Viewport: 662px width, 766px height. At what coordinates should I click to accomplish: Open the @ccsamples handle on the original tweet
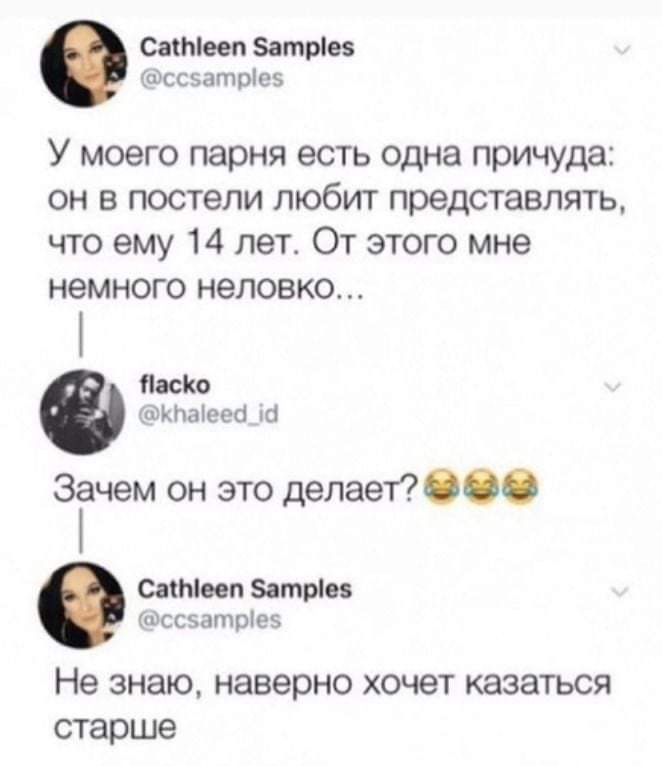click(x=212, y=78)
